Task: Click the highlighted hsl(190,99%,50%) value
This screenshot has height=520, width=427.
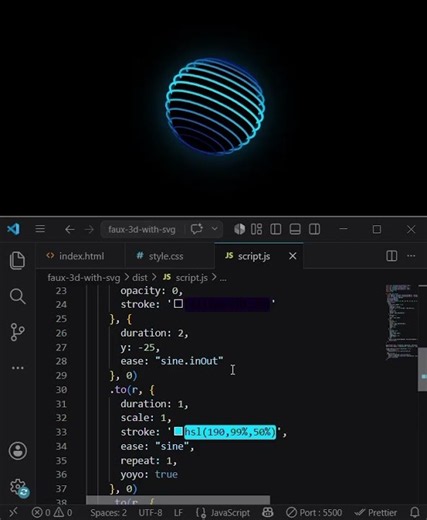Action: [230, 432]
